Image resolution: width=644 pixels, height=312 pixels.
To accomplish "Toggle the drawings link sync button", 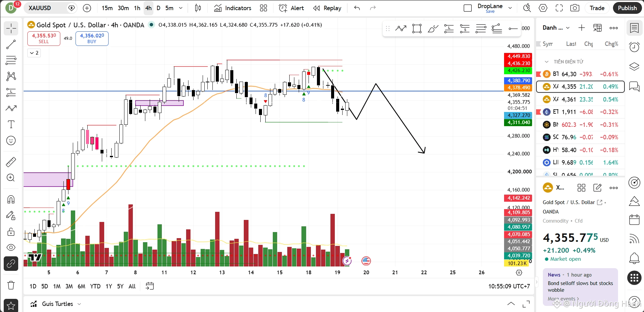I will (11, 264).
